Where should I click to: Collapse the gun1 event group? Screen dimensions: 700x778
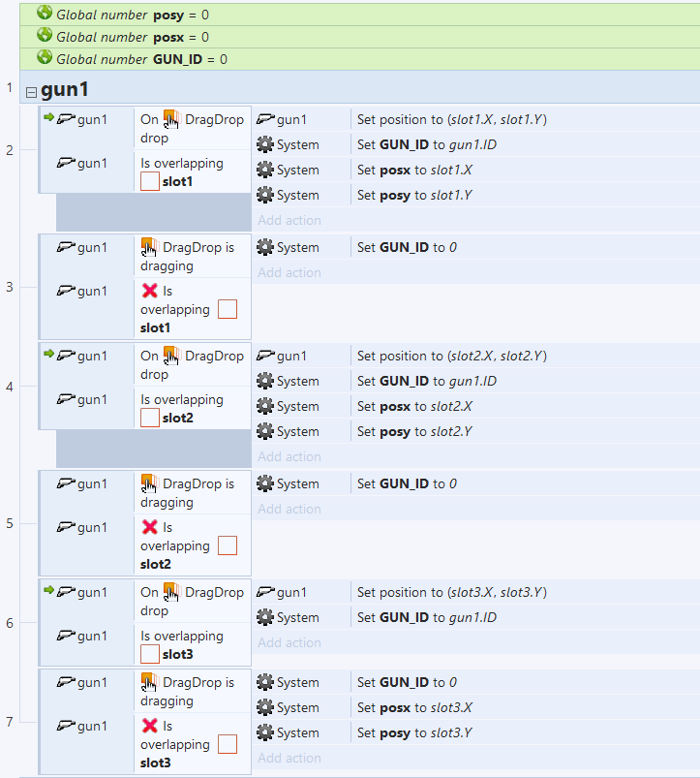(x=31, y=92)
